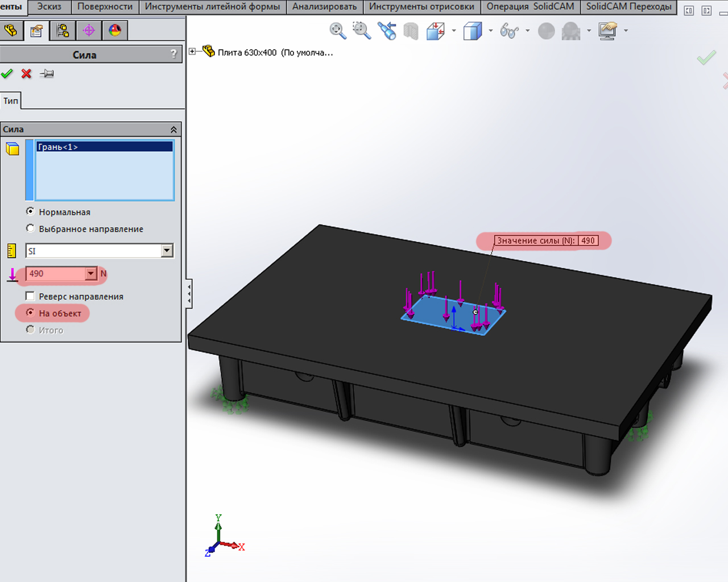Screen dimensions: 728x582
Task: Zoom to fit the model
Action: 338,31
